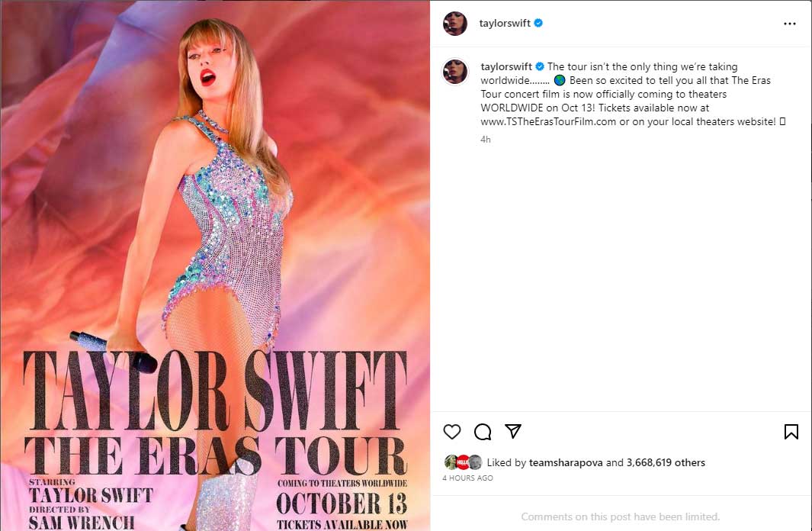Click the verified badge in the post header
The height and width of the screenshot is (531, 812).
point(538,24)
